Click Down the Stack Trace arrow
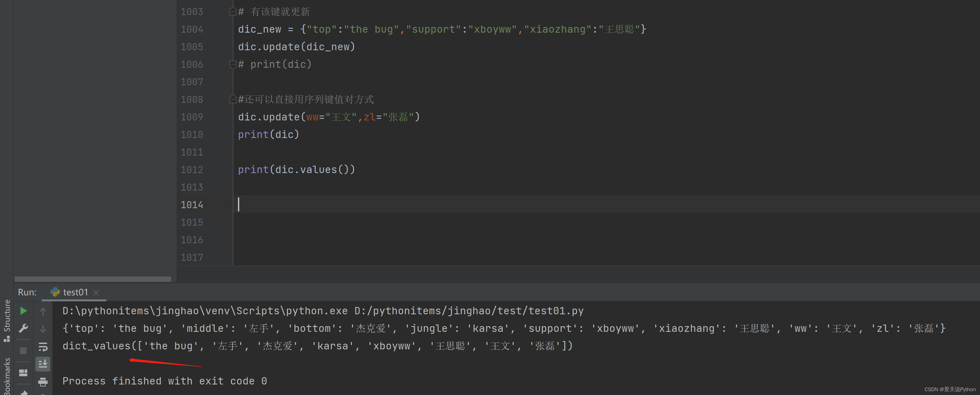980x395 pixels. tap(43, 329)
